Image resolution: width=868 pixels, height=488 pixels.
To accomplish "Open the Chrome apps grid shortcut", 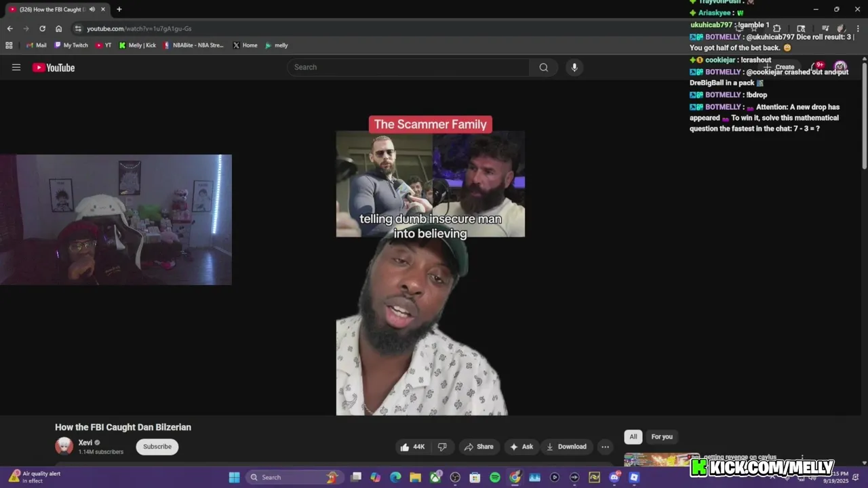I will (9, 45).
